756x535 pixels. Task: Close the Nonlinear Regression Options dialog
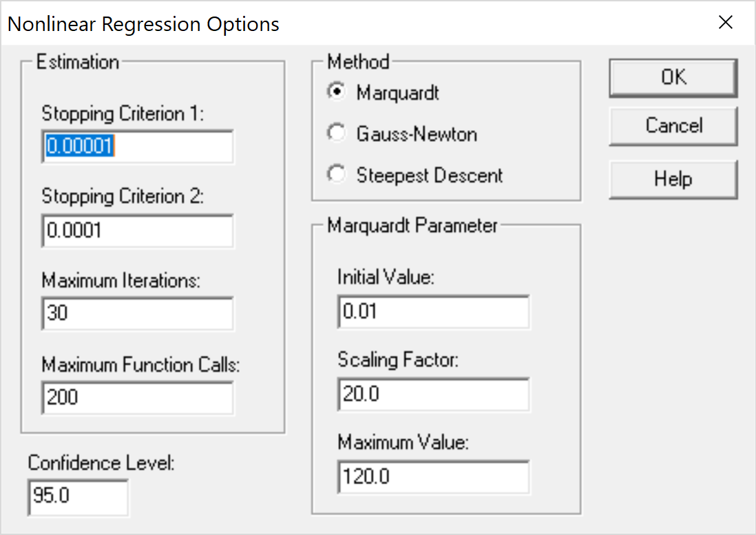coord(726,22)
